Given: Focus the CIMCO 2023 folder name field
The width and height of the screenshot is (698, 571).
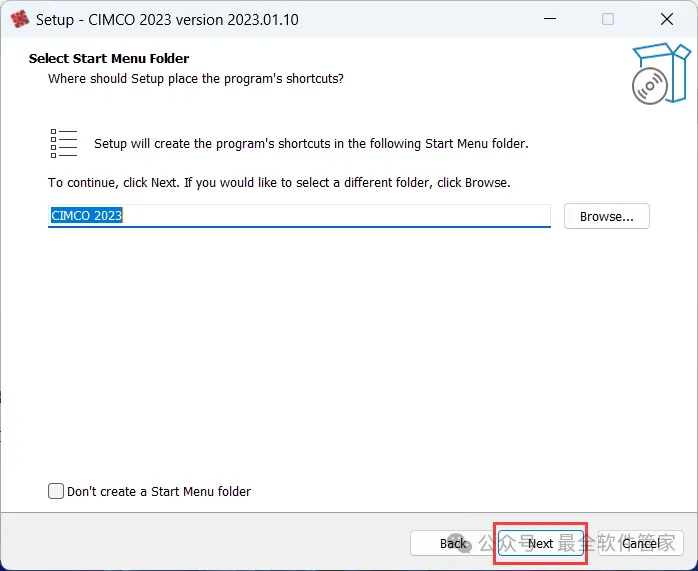Looking at the screenshot, I should [x=299, y=216].
